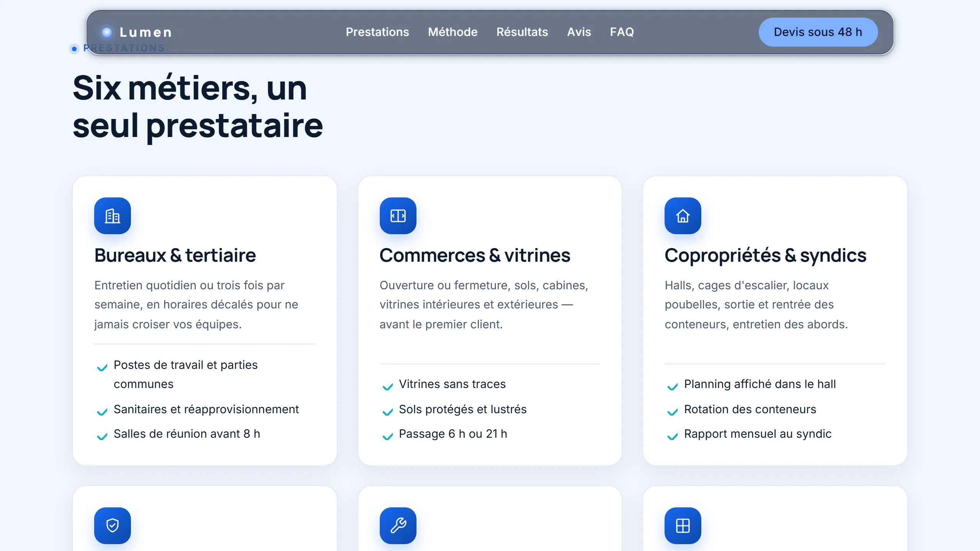The image size is (980, 551).
Task: Click the text Sols protégés et lustrés
Action: click(x=462, y=409)
